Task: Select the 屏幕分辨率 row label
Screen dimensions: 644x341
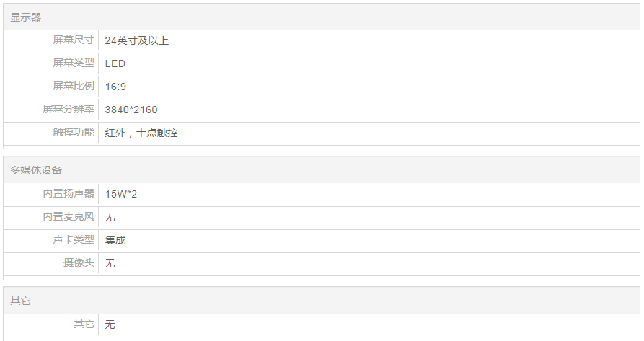Action: click(69, 110)
